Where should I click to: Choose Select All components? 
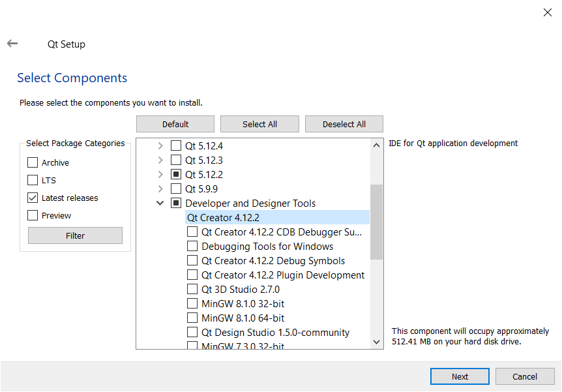[260, 124]
